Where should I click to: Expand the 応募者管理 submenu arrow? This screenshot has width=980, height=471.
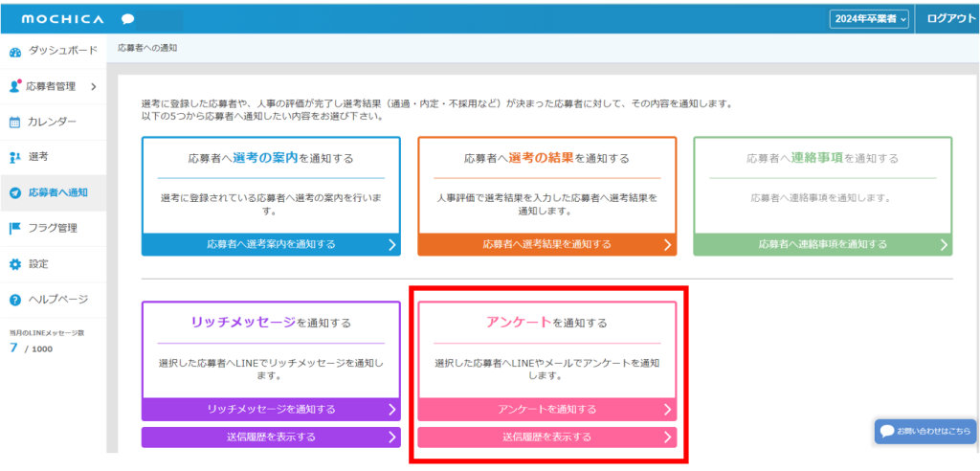(93, 87)
